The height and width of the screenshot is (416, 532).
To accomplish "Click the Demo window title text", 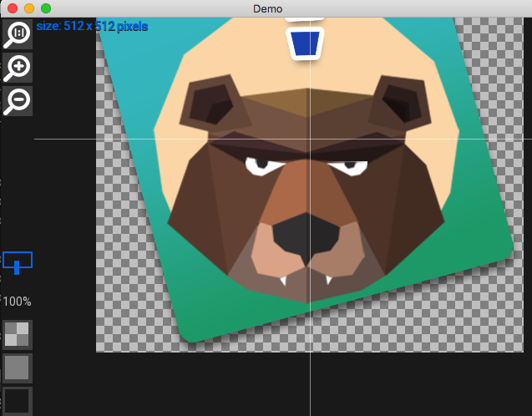I will [267, 8].
